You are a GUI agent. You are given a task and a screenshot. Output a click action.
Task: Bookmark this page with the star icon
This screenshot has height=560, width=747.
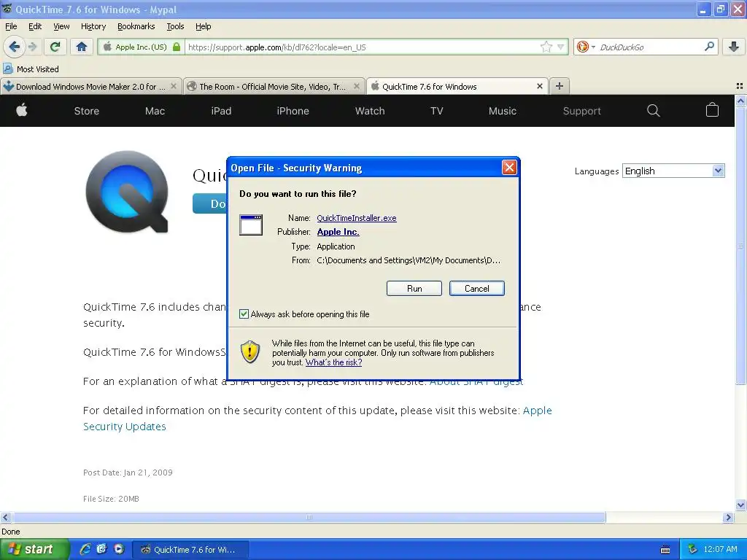point(546,47)
